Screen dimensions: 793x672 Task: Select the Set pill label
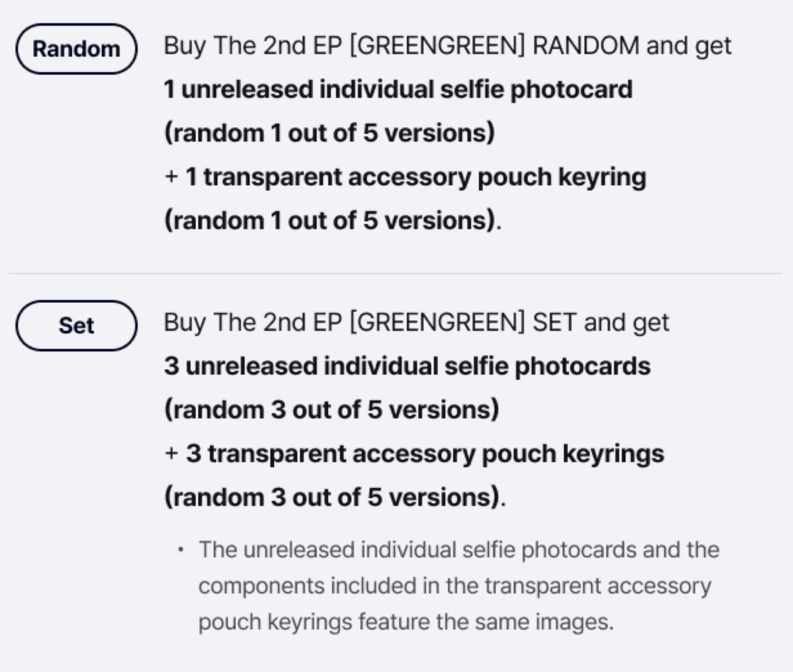76,325
